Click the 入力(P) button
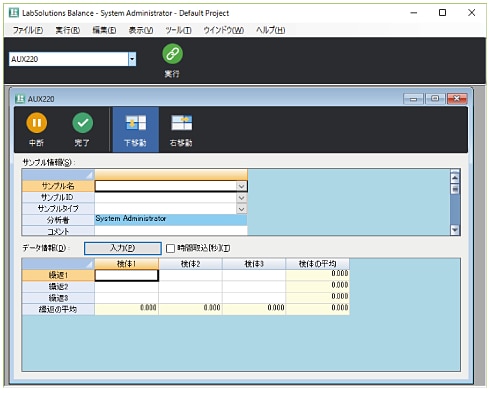This screenshot has width=490, height=393. click(123, 248)
